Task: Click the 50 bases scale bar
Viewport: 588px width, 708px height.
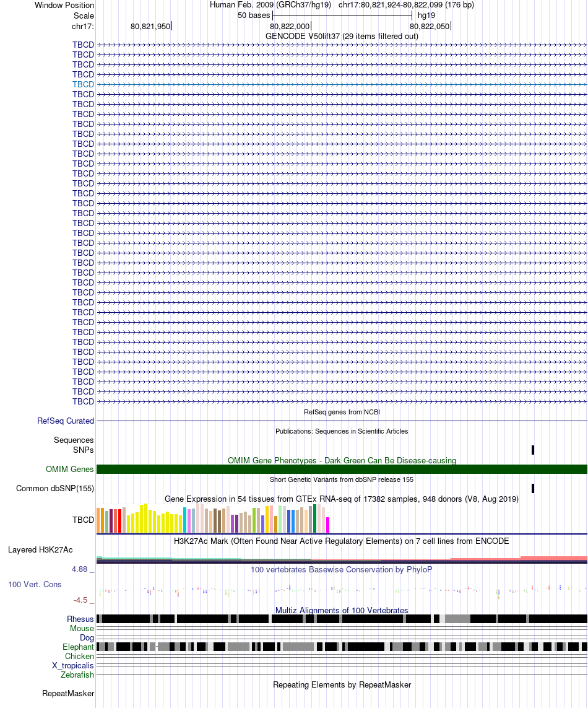Action: [x=342, y=15]
